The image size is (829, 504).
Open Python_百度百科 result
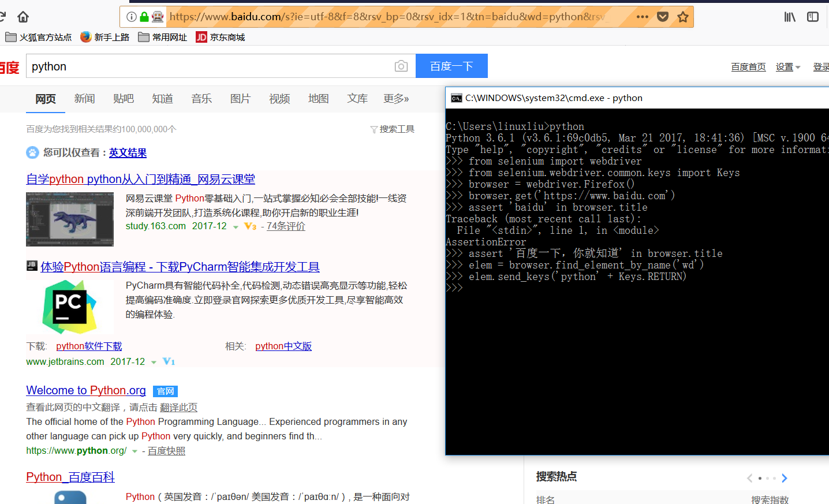pos(70,477)
